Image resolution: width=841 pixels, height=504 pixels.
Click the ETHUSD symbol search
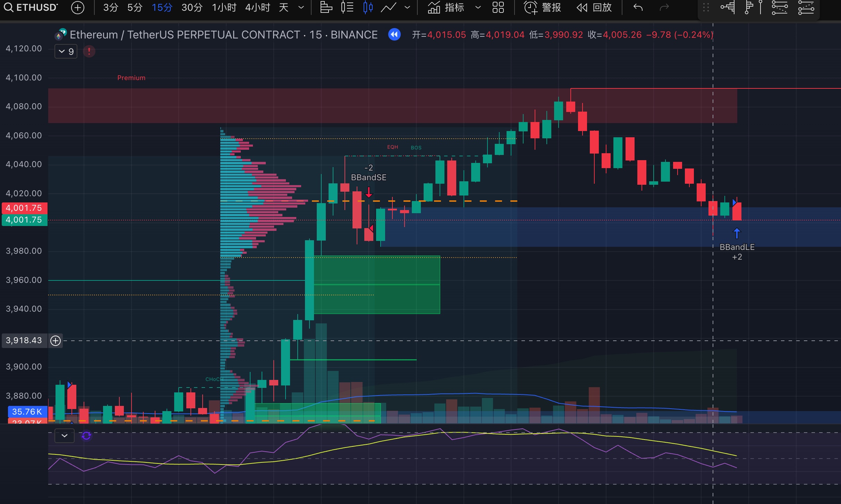coord(31,7)
